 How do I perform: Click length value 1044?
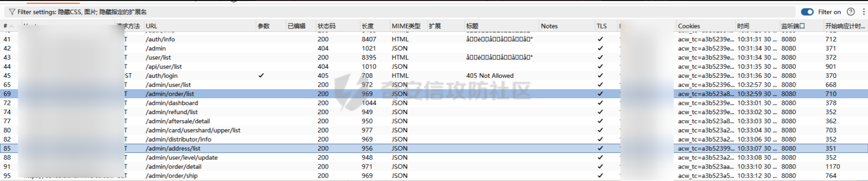[369, 103]
